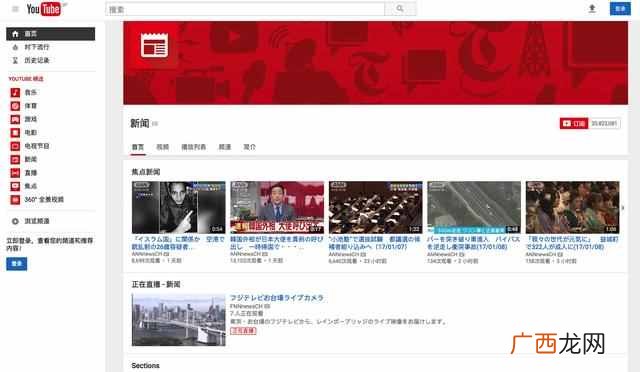Open the 音乐 music channel icon
The image size is (640, 372).
(x=15, y=93)
